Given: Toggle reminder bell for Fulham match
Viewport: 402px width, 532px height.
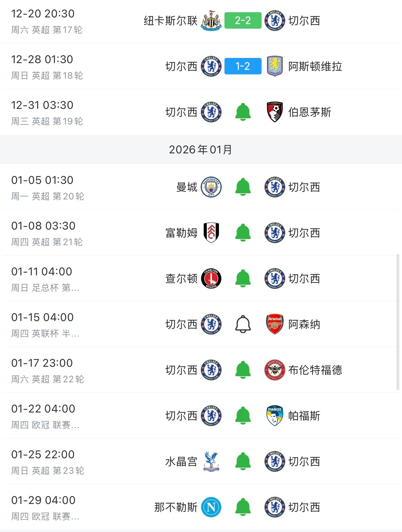Looking at the screenshot, I should (x=243, y=233).
